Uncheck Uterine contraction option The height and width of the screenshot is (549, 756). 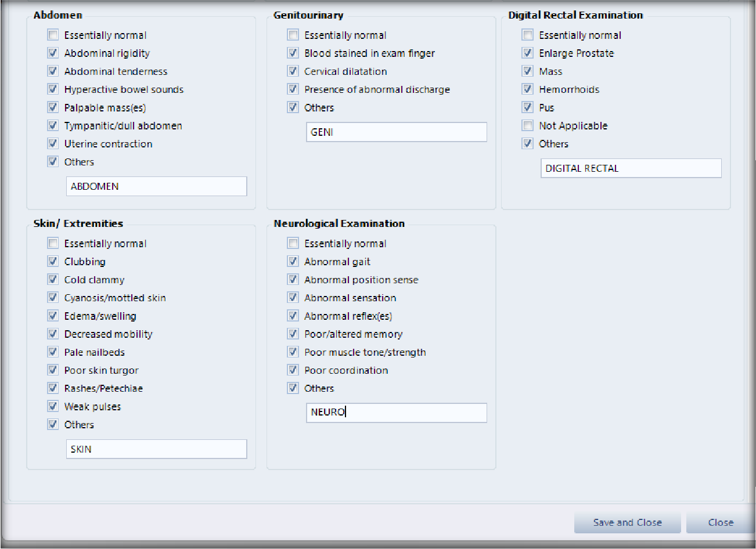click(x=53, y=144)
